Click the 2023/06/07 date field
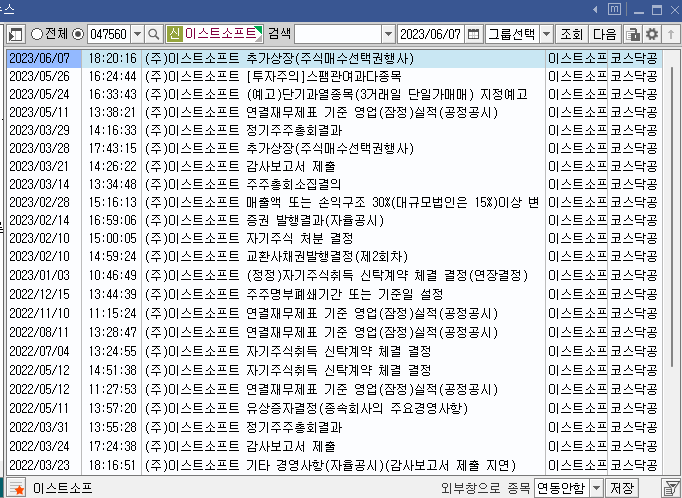This screenshot has height=498, width=682. click(431, 34)
